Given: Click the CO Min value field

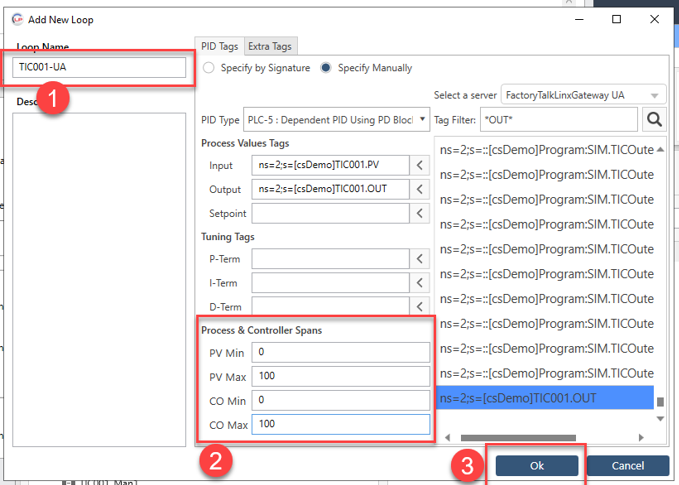Looking at the screenshot, I should click(x=341, y=400).
